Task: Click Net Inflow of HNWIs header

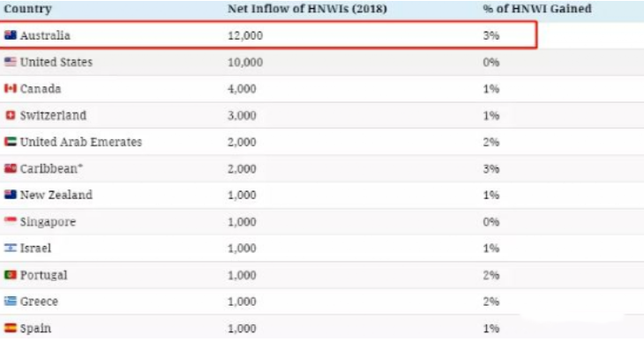Action: [x=307, y=9]
